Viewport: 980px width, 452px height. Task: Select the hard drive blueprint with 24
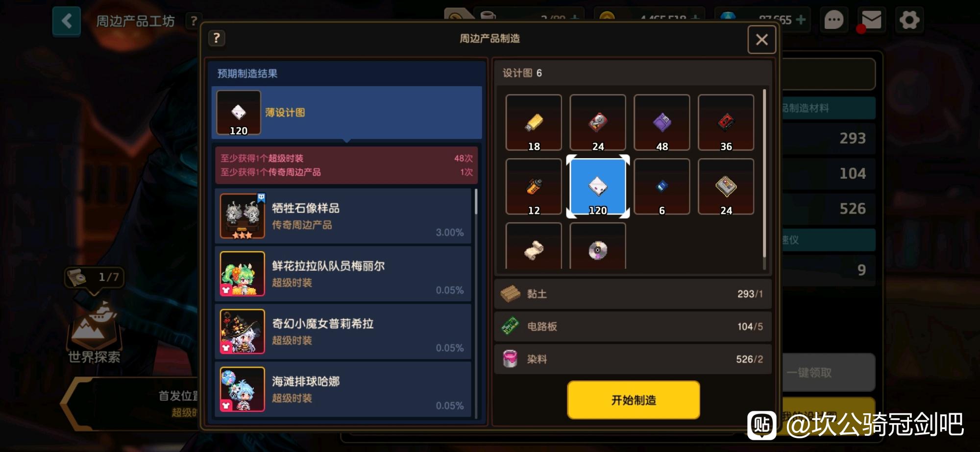pos(598,122)
